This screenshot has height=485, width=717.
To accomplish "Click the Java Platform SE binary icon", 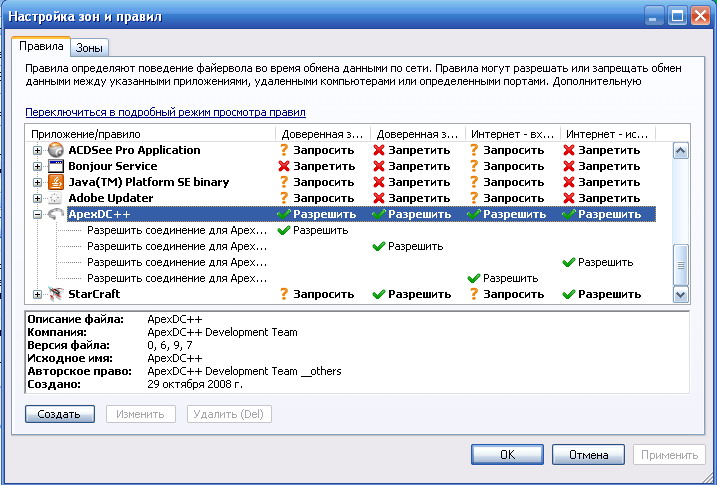I will coord(55,182).
